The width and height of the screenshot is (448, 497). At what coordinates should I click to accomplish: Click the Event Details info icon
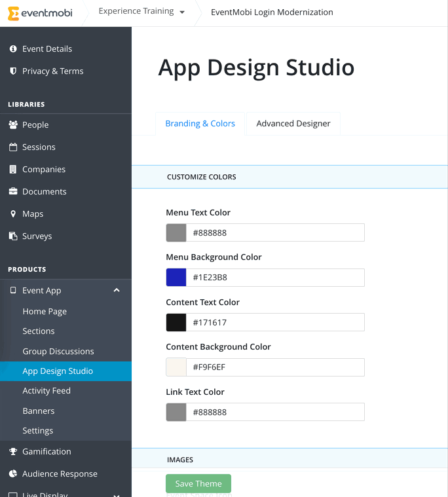13,49
